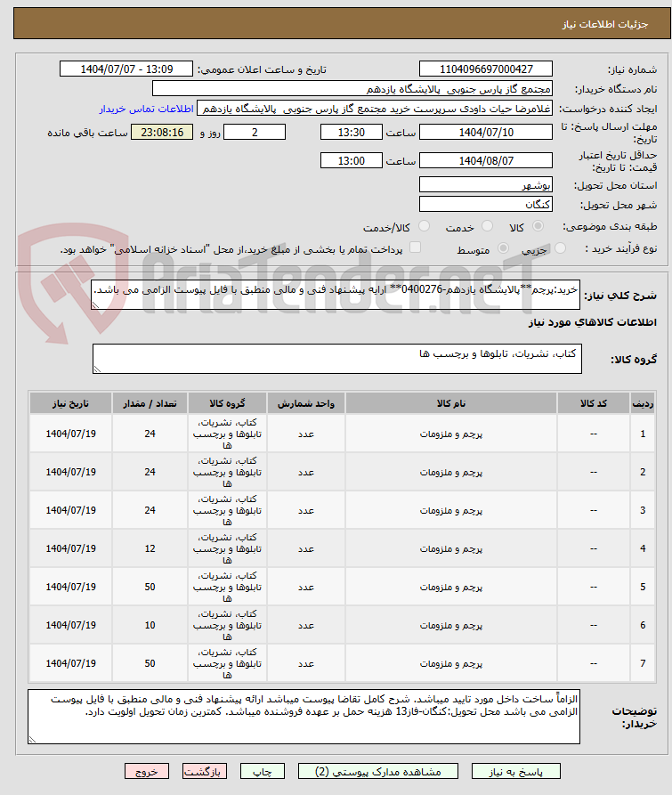Click پرچم و ملزومات in row 4
Screen dimensions: 672x795
[451, 549]
